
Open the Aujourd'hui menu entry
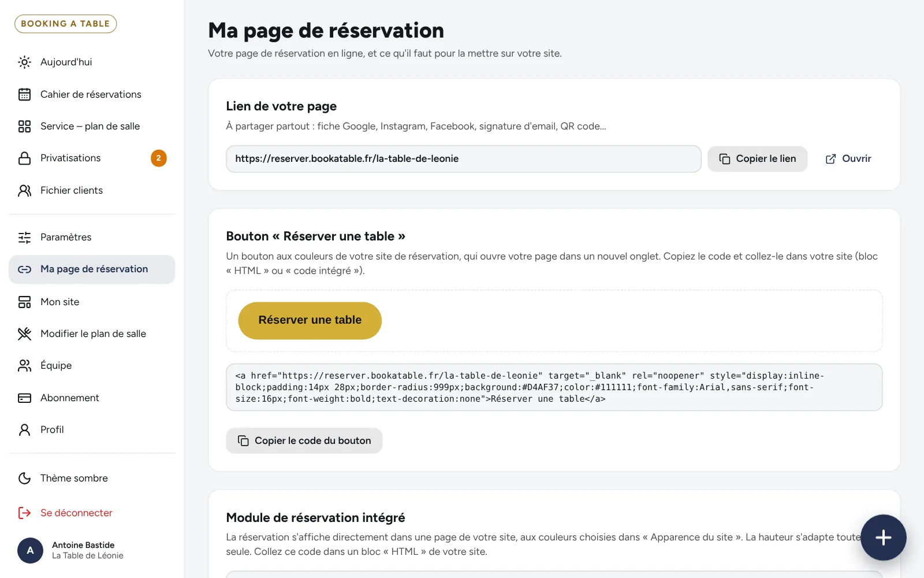[x=92, y=62]
